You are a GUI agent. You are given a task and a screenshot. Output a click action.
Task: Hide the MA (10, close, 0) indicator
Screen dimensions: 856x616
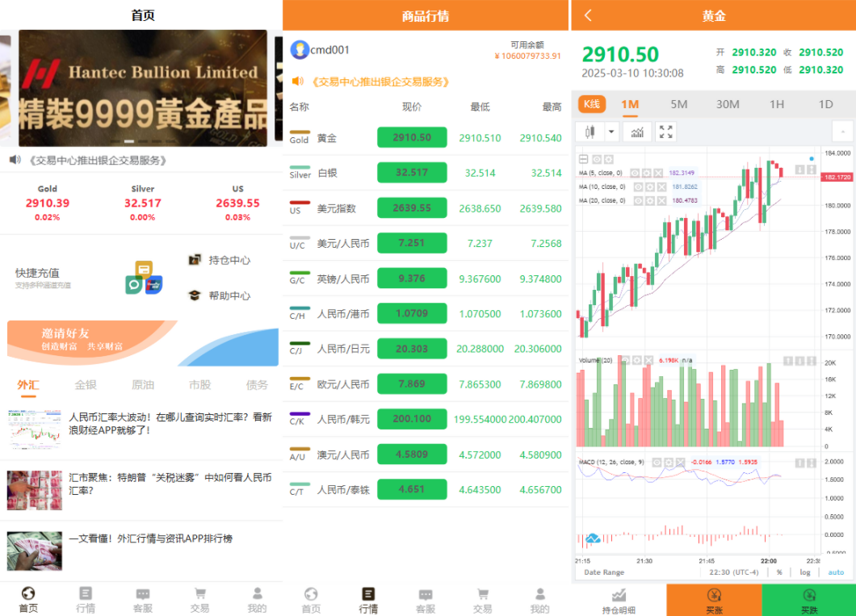click(638, 186)
